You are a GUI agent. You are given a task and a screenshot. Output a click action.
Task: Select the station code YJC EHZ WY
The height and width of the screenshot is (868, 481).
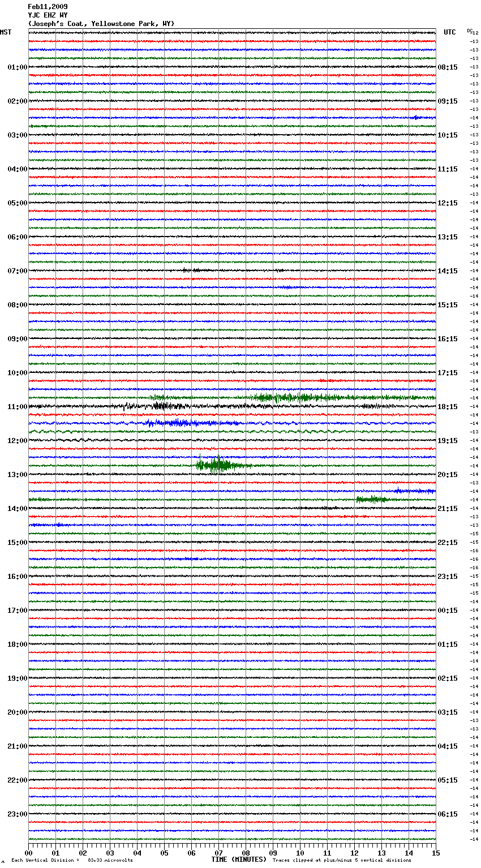click(x=48, y=15)
